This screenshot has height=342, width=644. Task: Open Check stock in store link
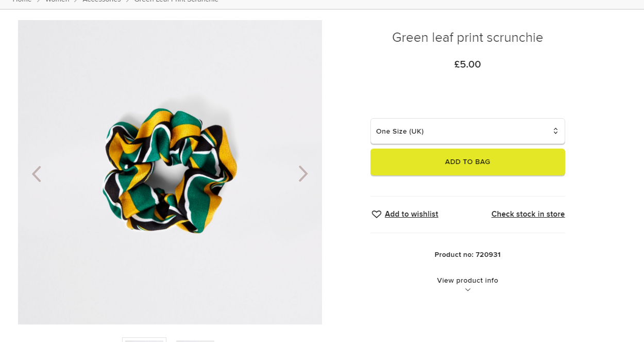528,214
